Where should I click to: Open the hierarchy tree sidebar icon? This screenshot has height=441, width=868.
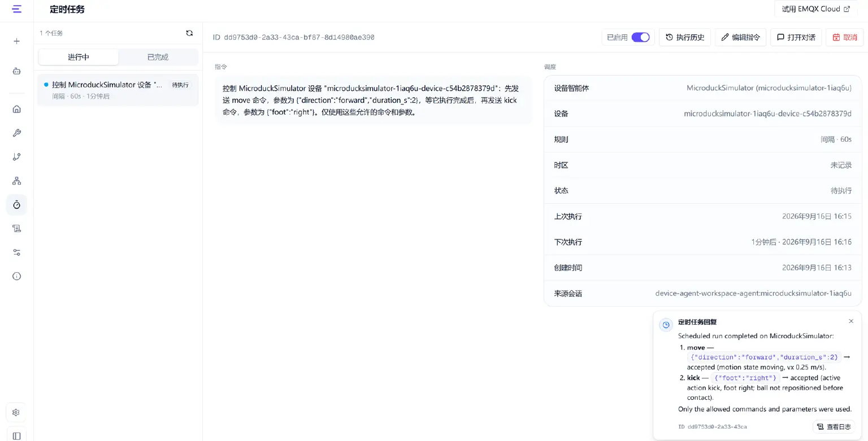(16, 181)
